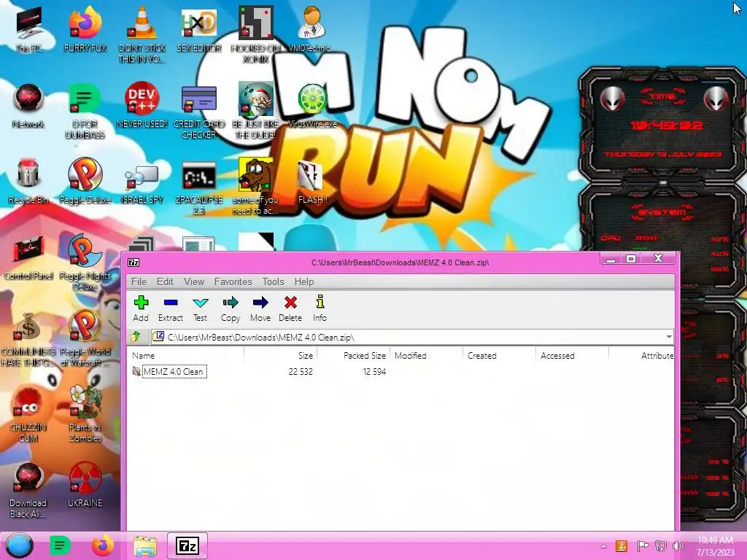Select the COMMUNISTS HATE THIS money bag icon
The height and width of the screenshot is (560, 747).
coord(28,339)
